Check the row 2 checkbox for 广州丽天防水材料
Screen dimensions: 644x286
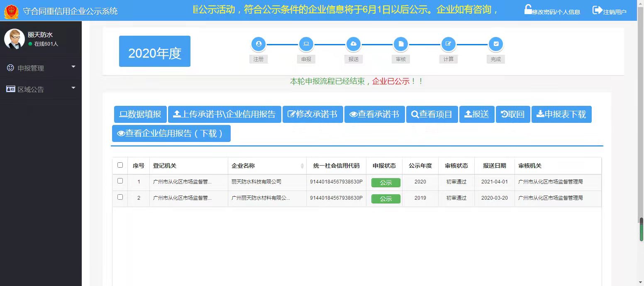point(120,197)
